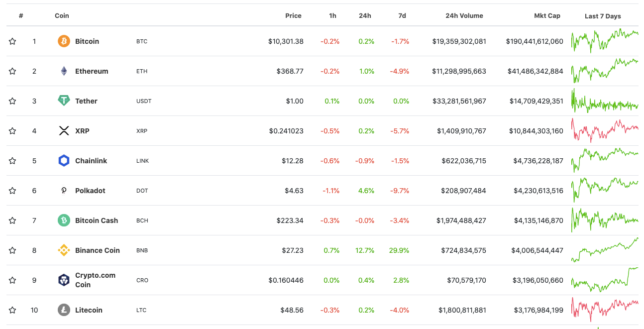Screen dimensions: 644x329
Task: Open the Litecoin coin page link
Action: pos(89,310)
